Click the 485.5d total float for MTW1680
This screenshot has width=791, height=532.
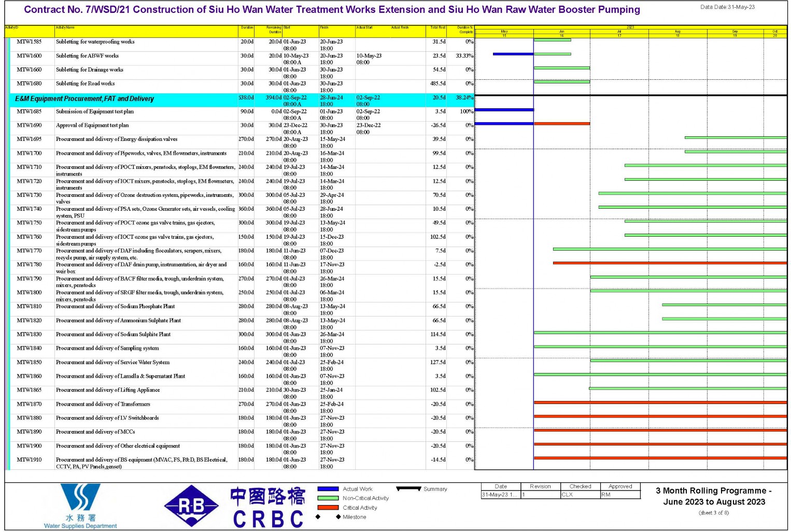(x=437, y=83)
